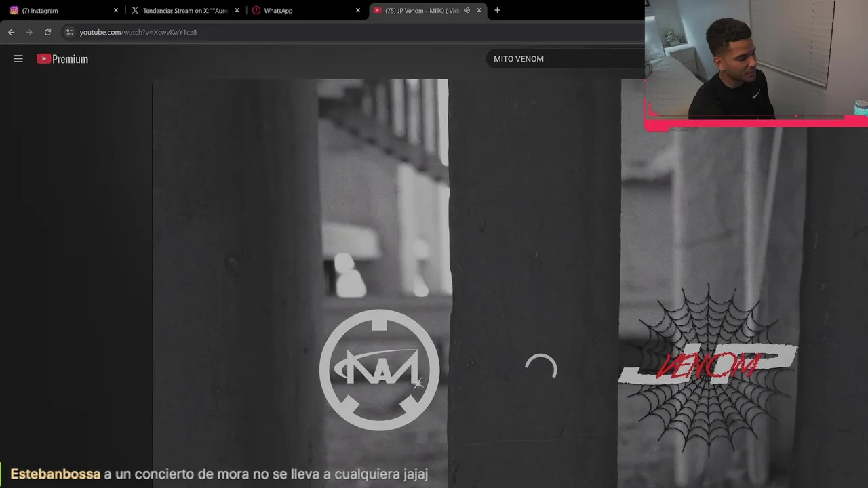Click the MITO VENOM search box
Image resolution: width=868 pixels, height=488 pixels.
click(x=565, y=59)
